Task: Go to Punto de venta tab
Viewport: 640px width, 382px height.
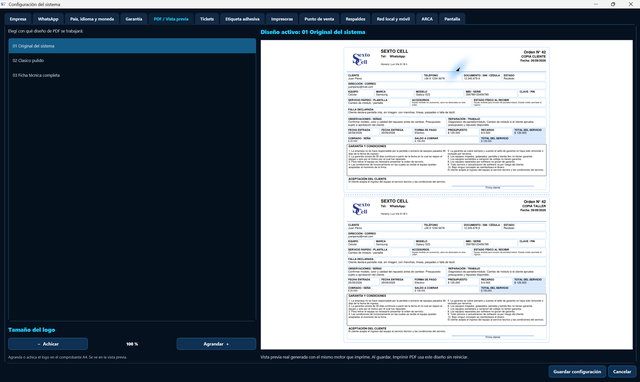Action: 319,19
